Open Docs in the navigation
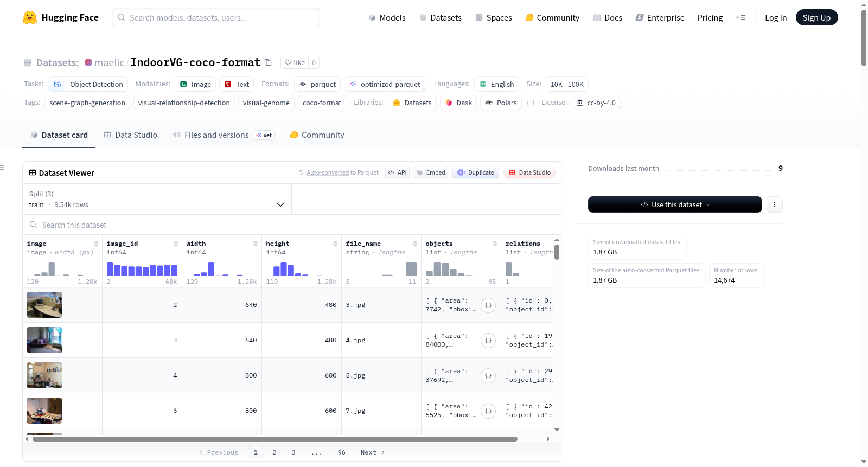This screenshot has height=467, width=868. coord(608,17)
